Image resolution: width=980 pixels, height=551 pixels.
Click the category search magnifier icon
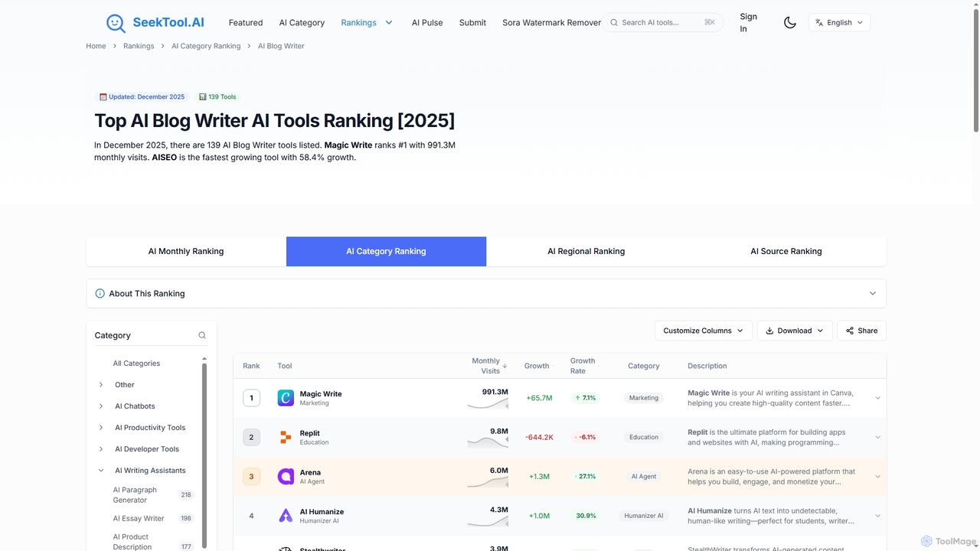coord(202,335)
